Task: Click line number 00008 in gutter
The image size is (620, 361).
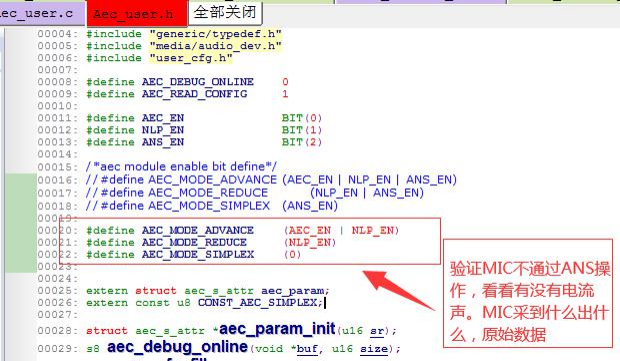Action: [x=58, y=82]
